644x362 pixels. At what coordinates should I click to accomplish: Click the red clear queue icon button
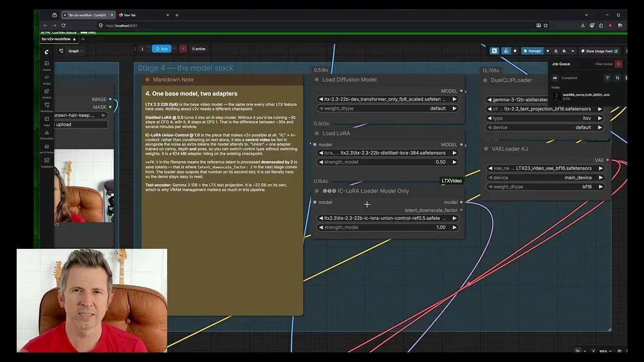coord(618,64)
